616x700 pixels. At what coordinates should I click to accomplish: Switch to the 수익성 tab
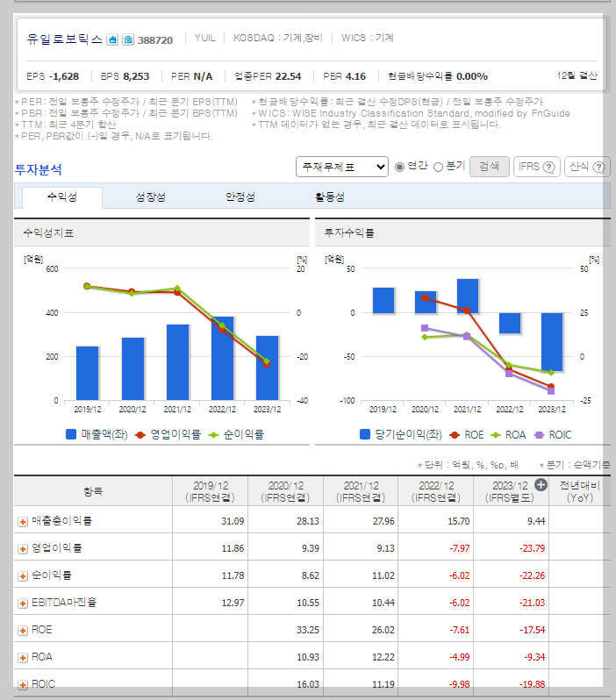click(62, 196)
